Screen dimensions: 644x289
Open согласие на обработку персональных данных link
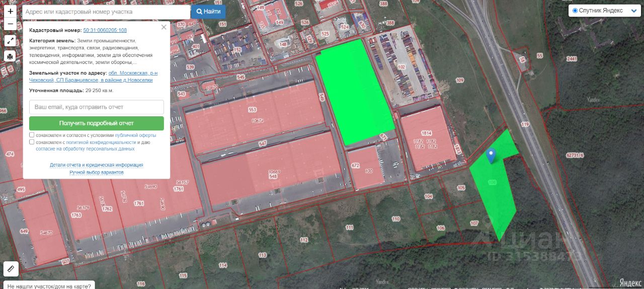(x=85, y=149)
